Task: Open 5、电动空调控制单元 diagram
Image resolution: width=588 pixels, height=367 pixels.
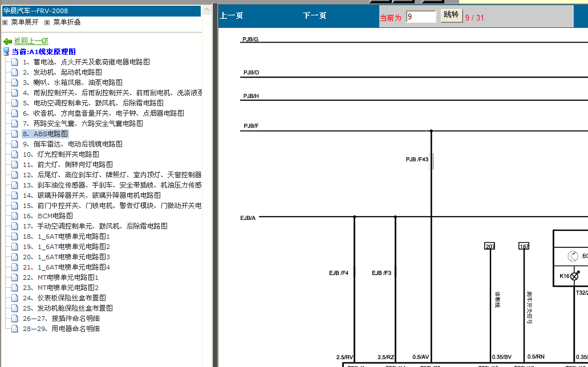Action: point(93,103)
